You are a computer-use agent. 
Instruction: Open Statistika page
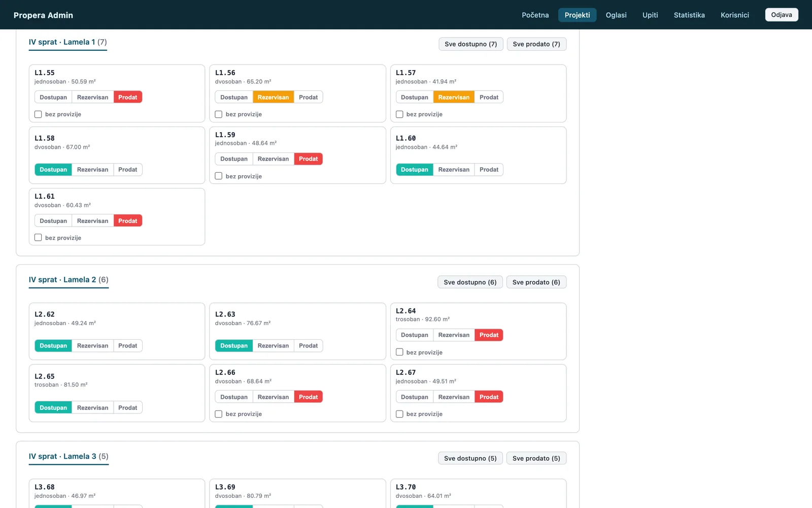point(689,15)
